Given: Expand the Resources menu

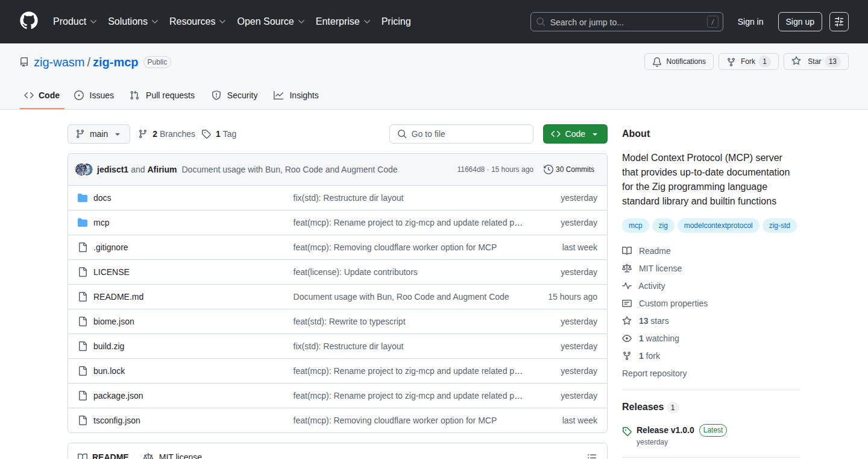Looking at the screenshot, I should coord(198,22).
